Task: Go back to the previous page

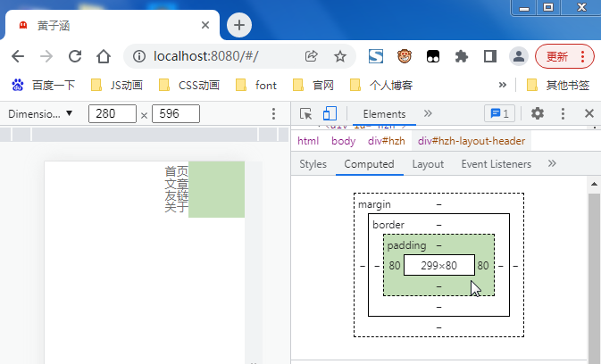Action: [x=18, y=56]
